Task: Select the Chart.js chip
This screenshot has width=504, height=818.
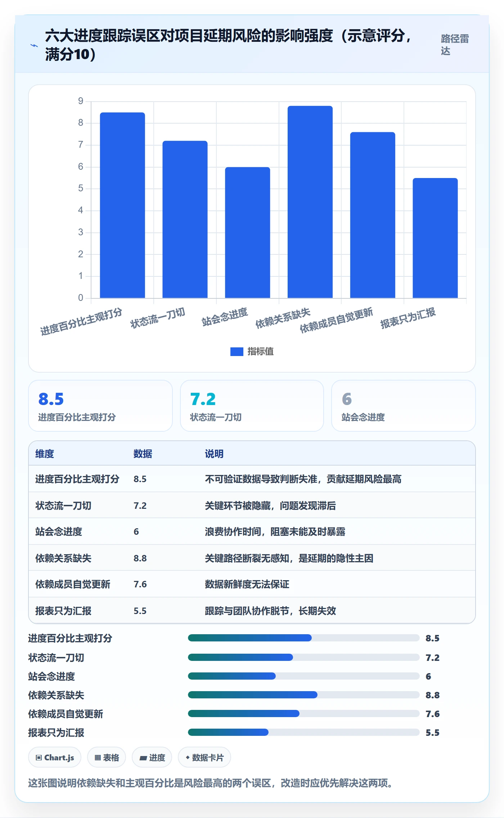Action: pyautogui.click(x=55, y=757)
